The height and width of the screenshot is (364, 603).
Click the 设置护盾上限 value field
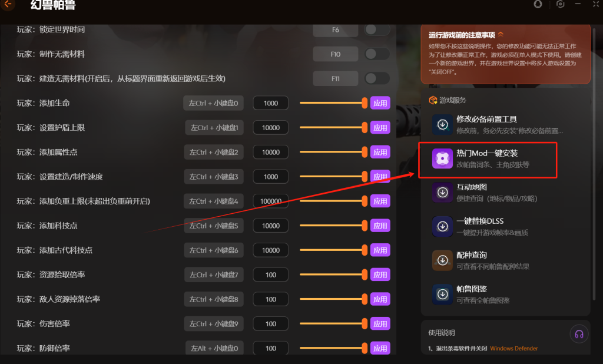click(271, 128)
